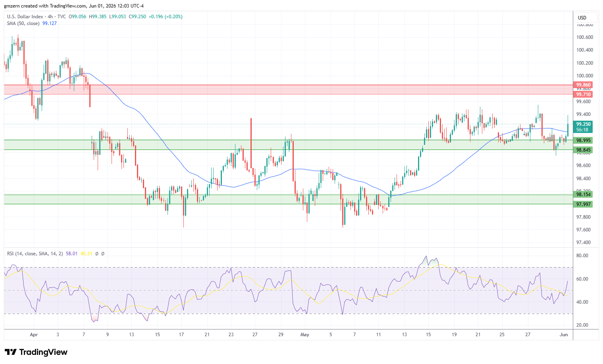Viewport: 603px width, 364px height.
Task: Click the RSI average value 45.31
Action: pyautogui.click(x=86, y=253)
